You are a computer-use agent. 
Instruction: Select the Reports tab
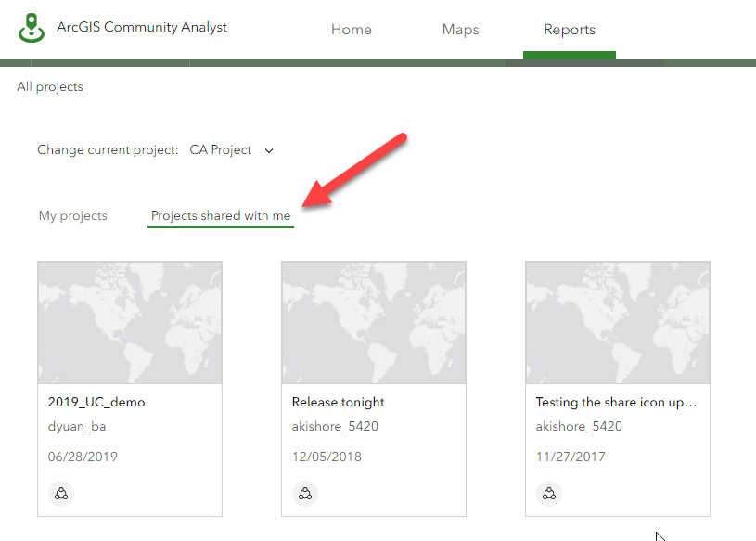[x=570, y=30]
